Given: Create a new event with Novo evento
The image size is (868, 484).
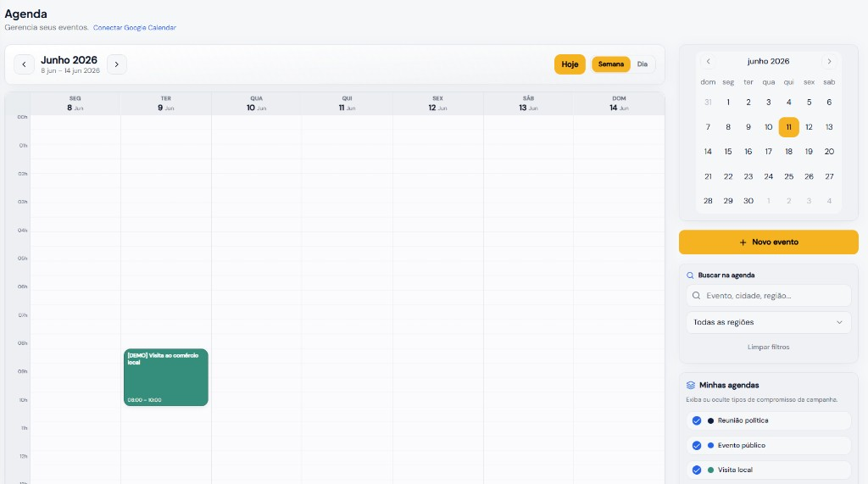Looking at the screenshot, I should pos(768,242).
